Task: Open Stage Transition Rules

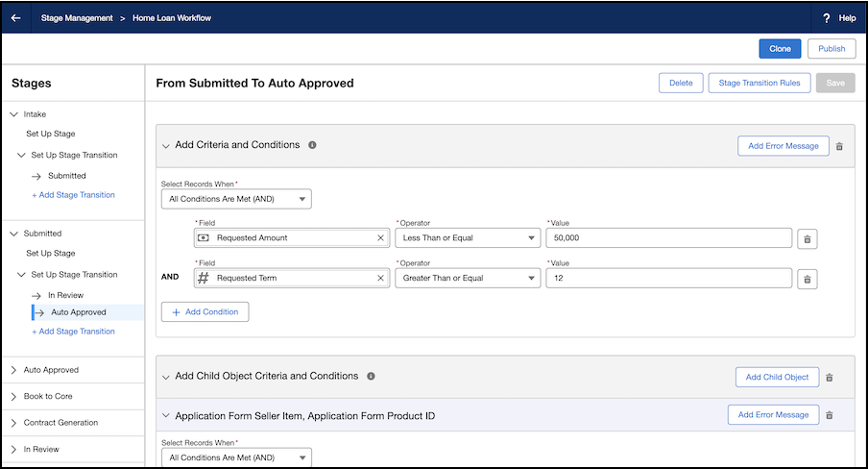Action: [759, 83]
